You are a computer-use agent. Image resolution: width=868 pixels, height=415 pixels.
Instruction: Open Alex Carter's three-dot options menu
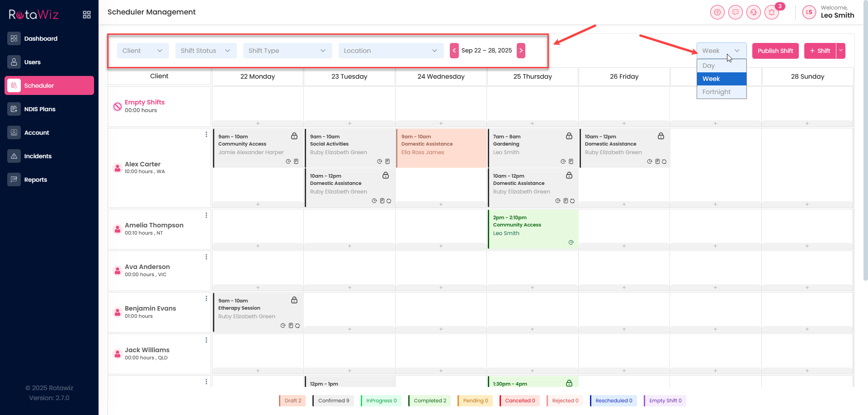pyautogui.click(x=206, y=134)
